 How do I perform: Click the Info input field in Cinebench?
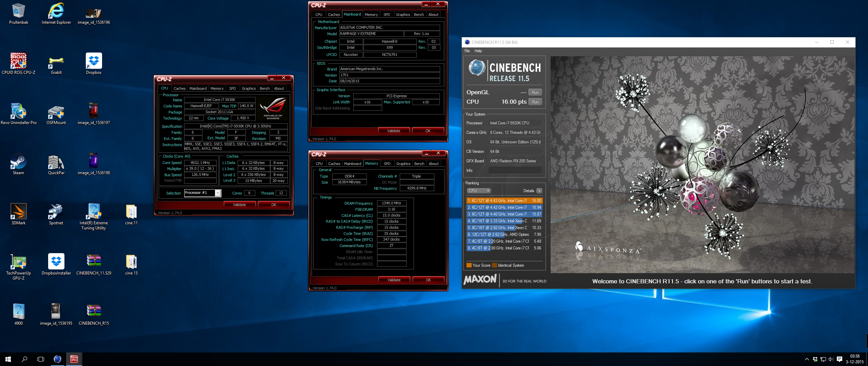coord(515,170)
